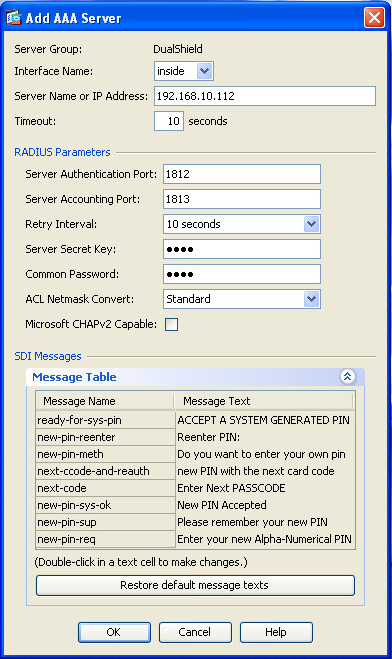Click Restore default message texts button
This screenshot has height=659, width=392.
coord(195,585)
